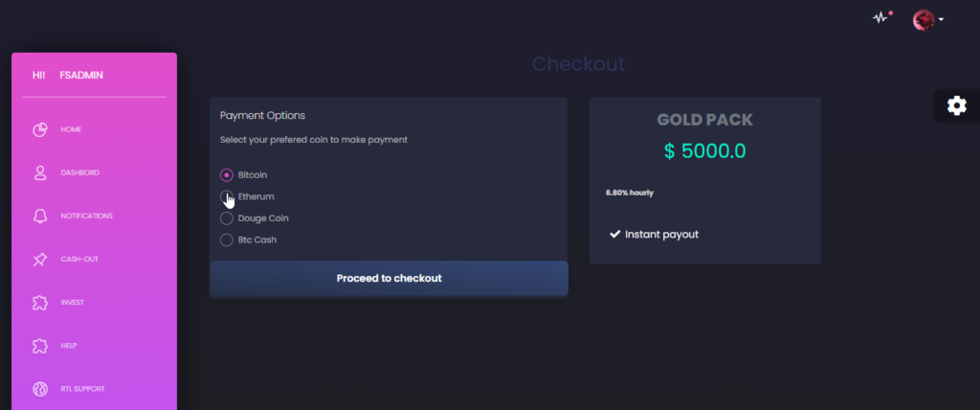Image resolution: width=980 pixels, height=410 pixels.
Task: Click the Instant payout checkmark item
Action: coord(655,234)
